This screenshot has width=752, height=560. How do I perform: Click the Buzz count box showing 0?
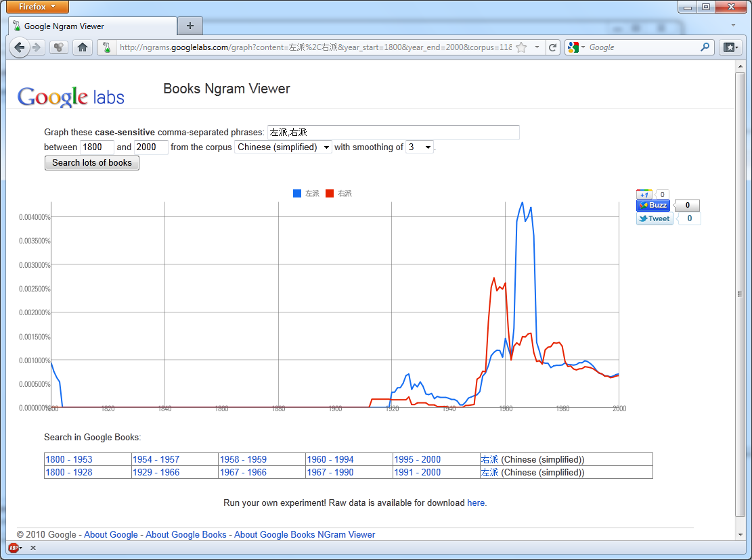[687, 205]
